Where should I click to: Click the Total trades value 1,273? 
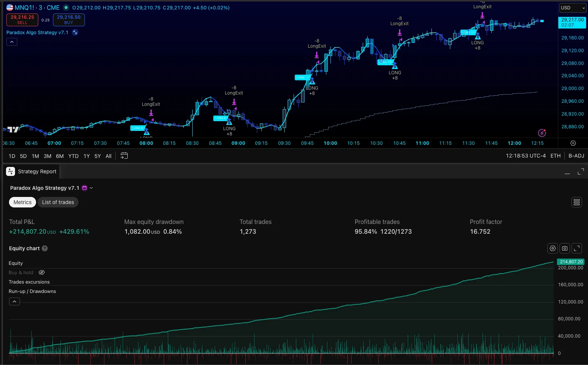pyautogui.click(x=248, y=232)
